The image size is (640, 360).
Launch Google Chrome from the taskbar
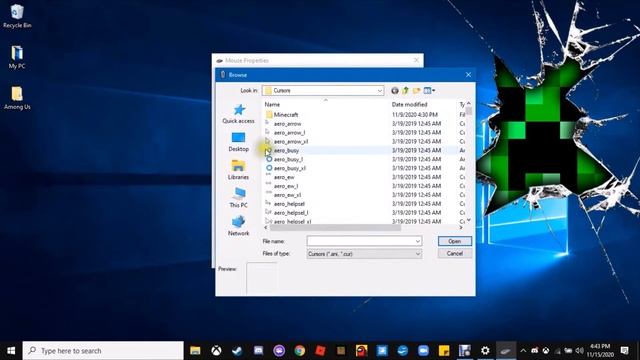tap(300, 351)
